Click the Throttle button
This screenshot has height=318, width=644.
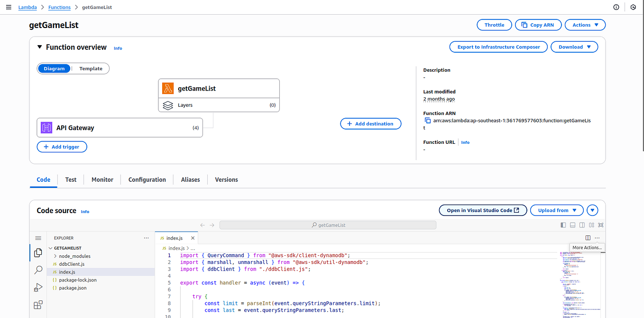tap(494, 25)
